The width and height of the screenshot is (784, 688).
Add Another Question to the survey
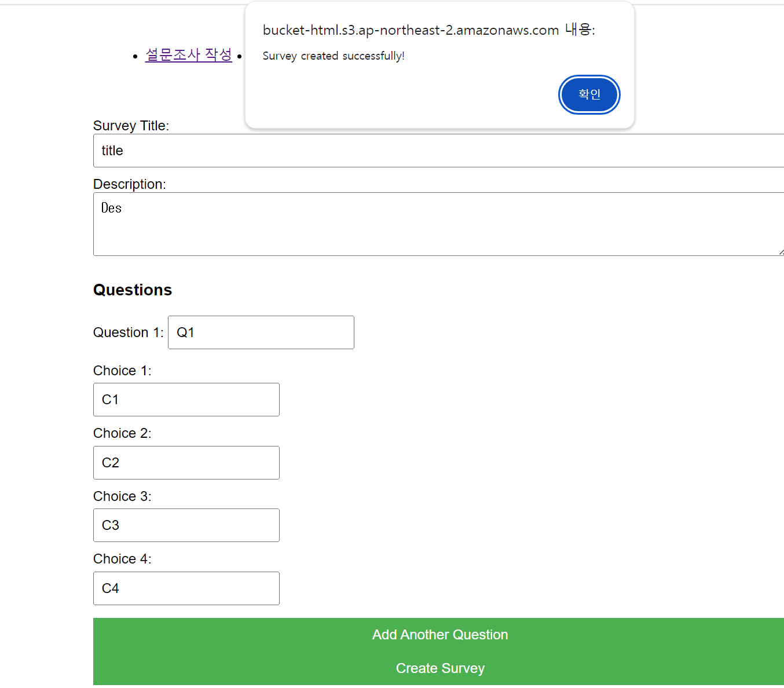pyautogui.click(x=440, y=635)
